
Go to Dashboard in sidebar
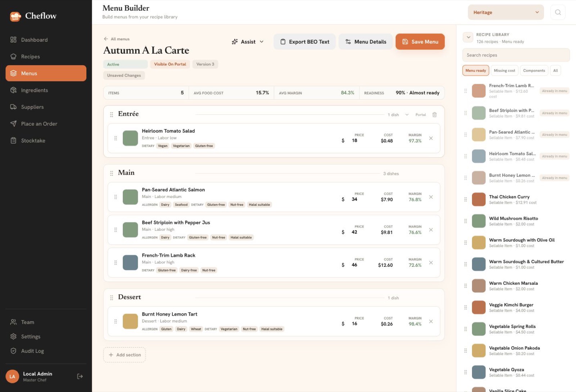point(46,40)
